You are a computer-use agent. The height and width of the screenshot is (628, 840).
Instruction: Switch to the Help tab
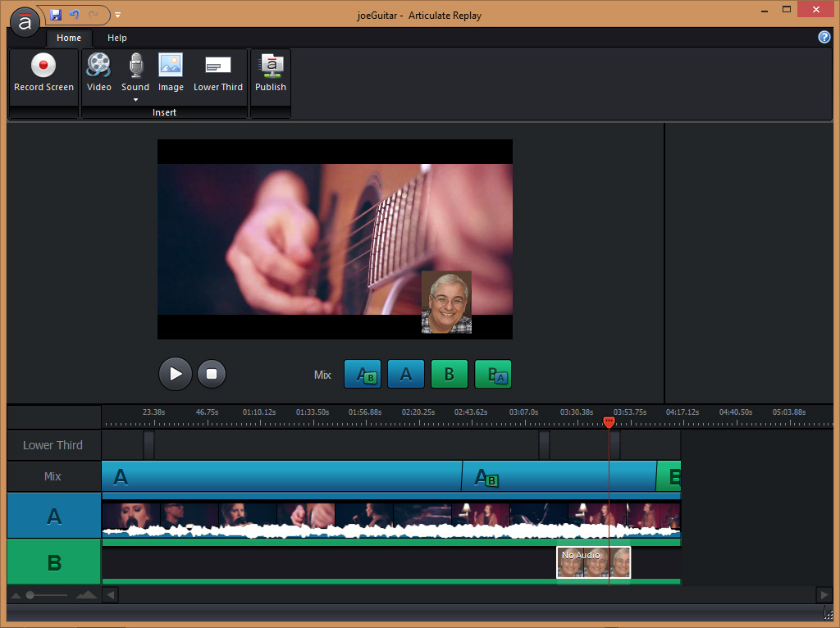(117, 38)
